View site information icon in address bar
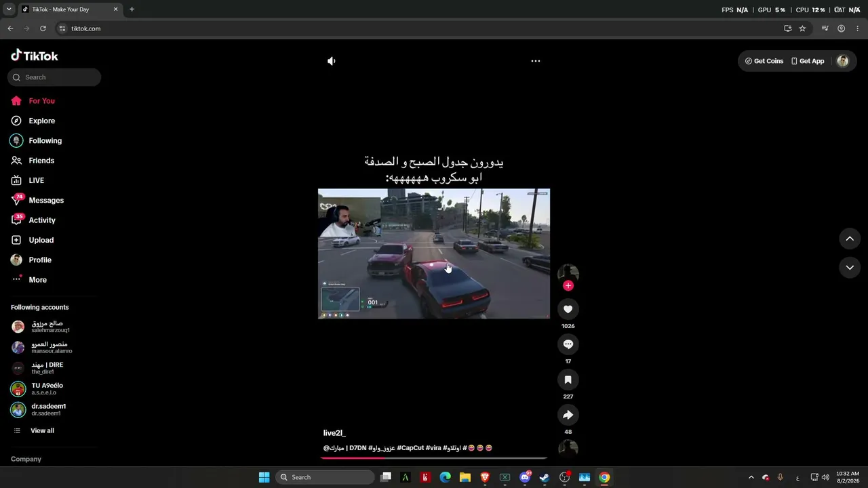The height and width of the screenshot is (488, 868). pos(62,28)
